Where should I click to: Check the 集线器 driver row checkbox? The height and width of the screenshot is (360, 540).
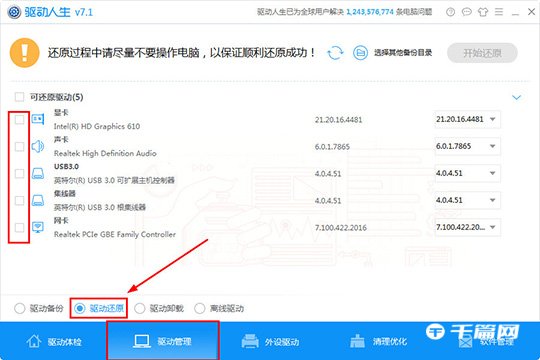pyautogui.click(x=19, y=200)
